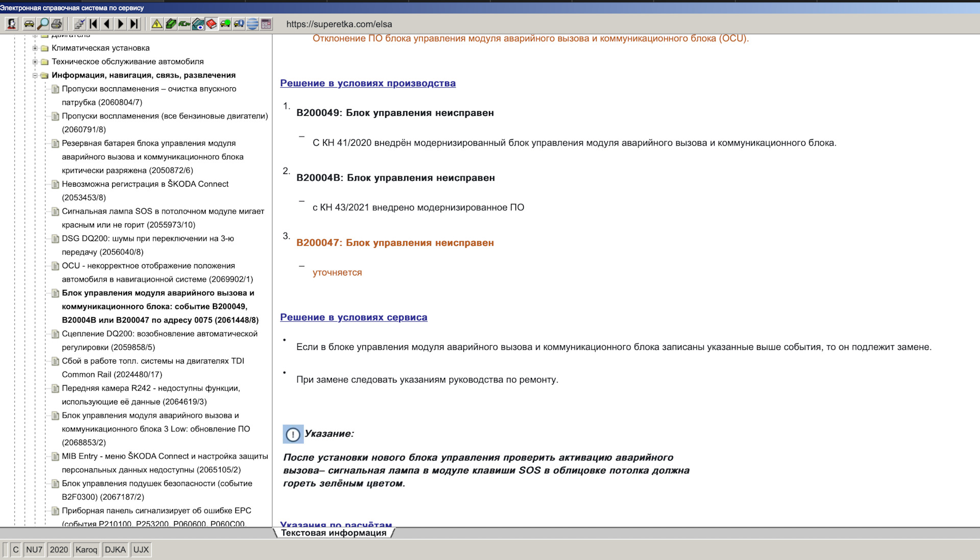Open Сцепление DQ200 возобновление автоматической регулировки
Screen dimensions: 980x560
point(160,340)
